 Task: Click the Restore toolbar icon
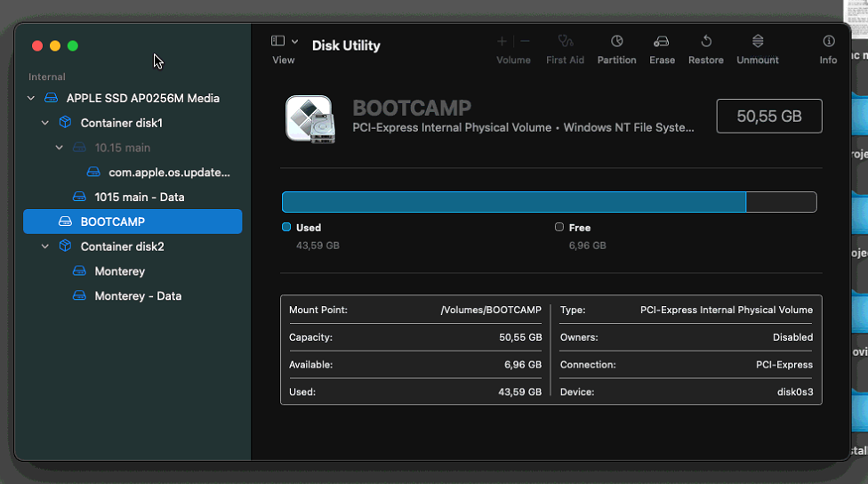coord(705,42)
